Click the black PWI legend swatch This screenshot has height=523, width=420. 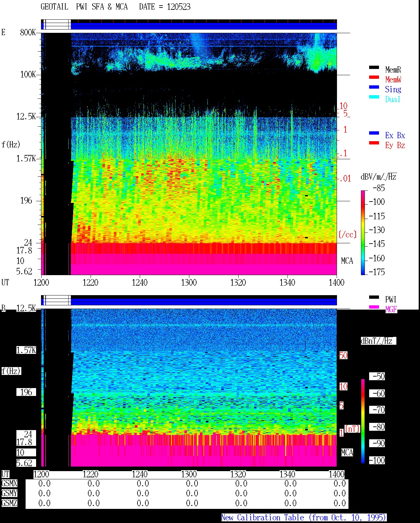[x=374, y=297]
